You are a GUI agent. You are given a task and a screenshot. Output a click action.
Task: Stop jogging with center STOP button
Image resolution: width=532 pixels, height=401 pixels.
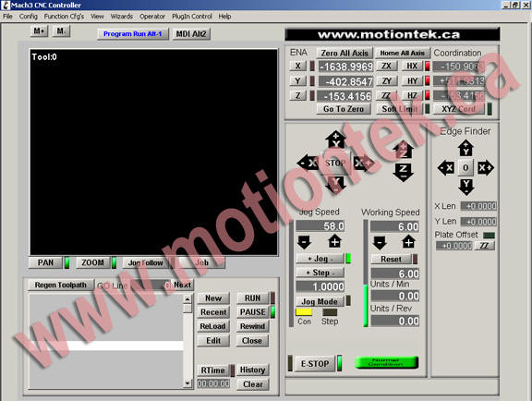click(335, 163)
